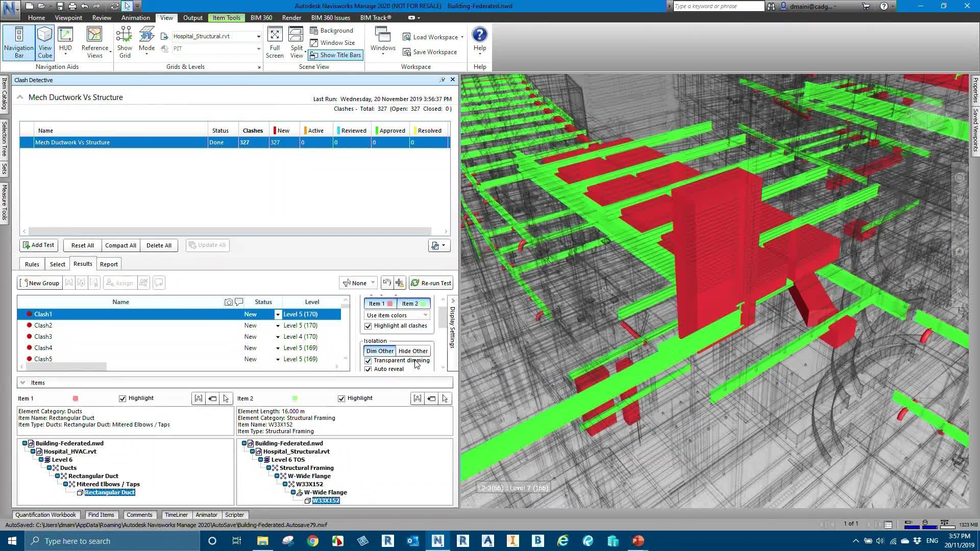
Task: Click the Compact All button
Action: pyautogui.click(x=120, y=245)
